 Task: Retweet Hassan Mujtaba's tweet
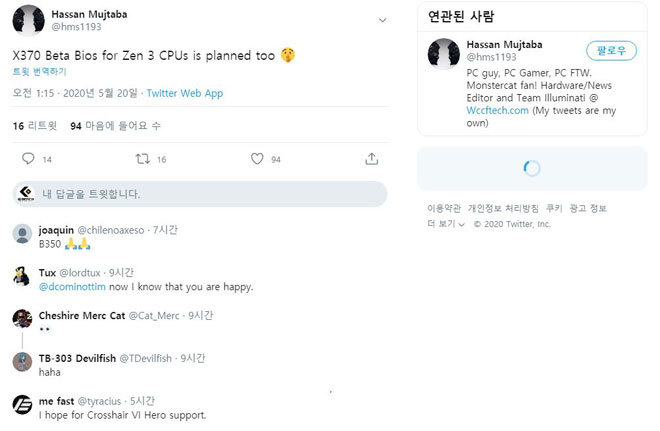click(x=143, y=159)
